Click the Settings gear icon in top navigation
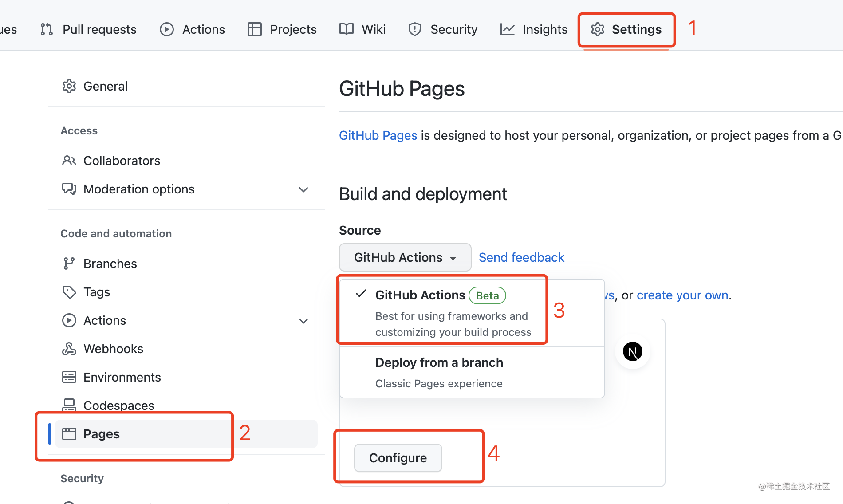 coord(598,29)
